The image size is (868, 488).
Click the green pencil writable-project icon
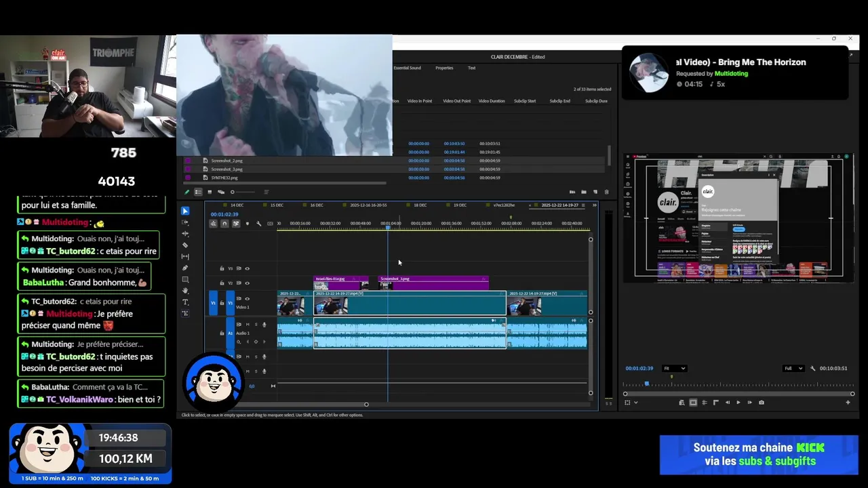coord(187,192)
